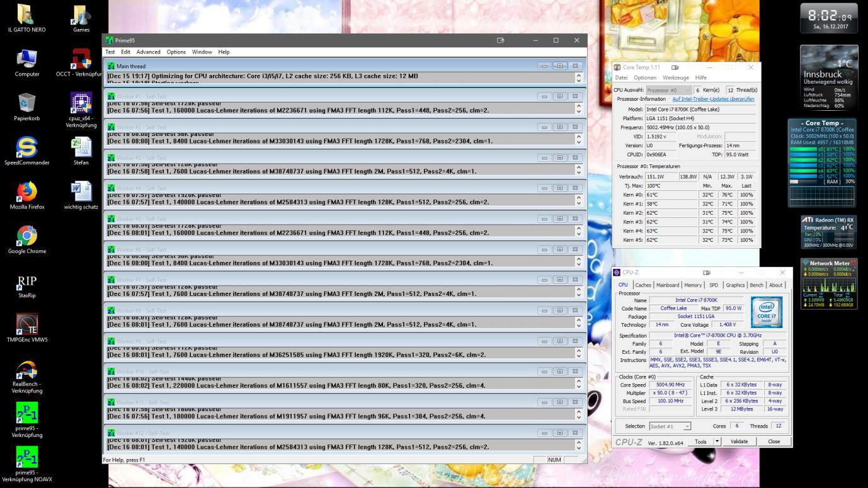
Task: Click the Prime95 title bar app icon
Action: point(110,40)
